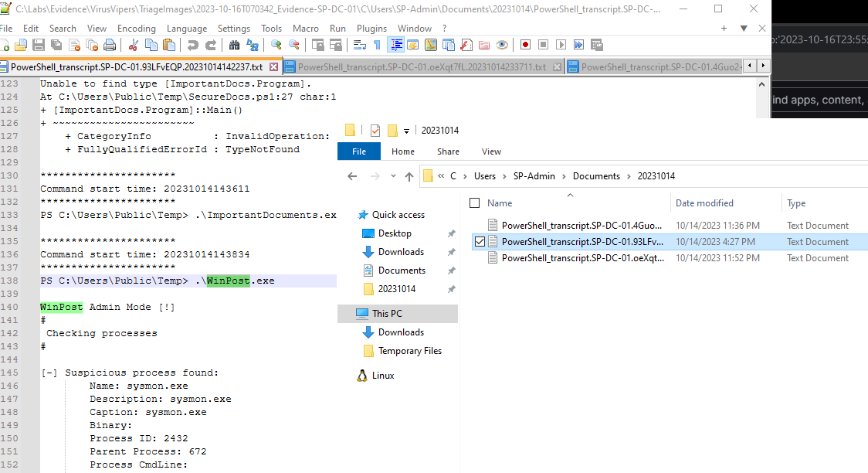Open the Function List toolbar icon
The width and height of the screenshot is (868, 473).
[x=466, y=45]
